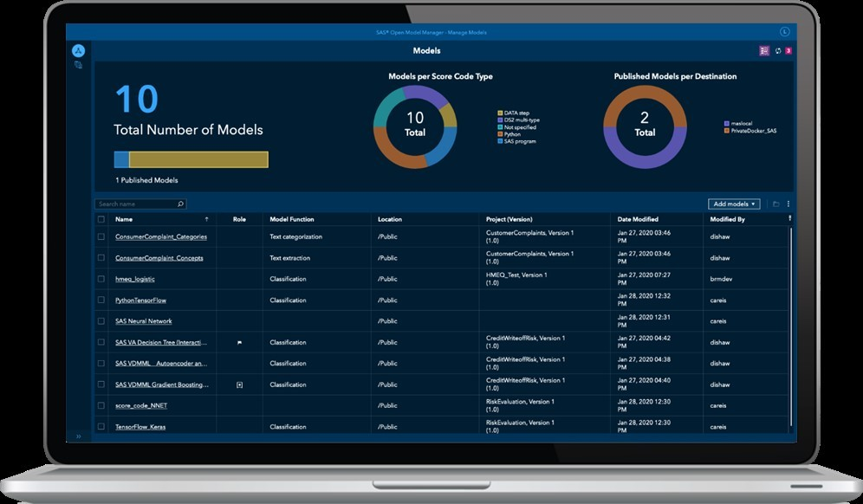Screen dimensions: 863x504
Task: Click the search magnifier icon
Action: click(x=180, y=204)
